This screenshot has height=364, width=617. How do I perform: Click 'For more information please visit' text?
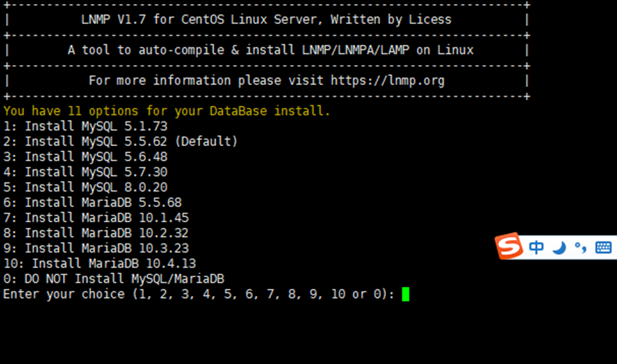click(x=206, y=81)
